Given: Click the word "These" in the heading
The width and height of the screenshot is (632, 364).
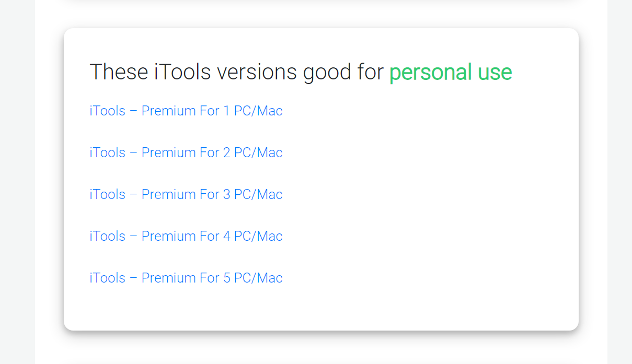Looking at the screenshot, I should [119, 72].
